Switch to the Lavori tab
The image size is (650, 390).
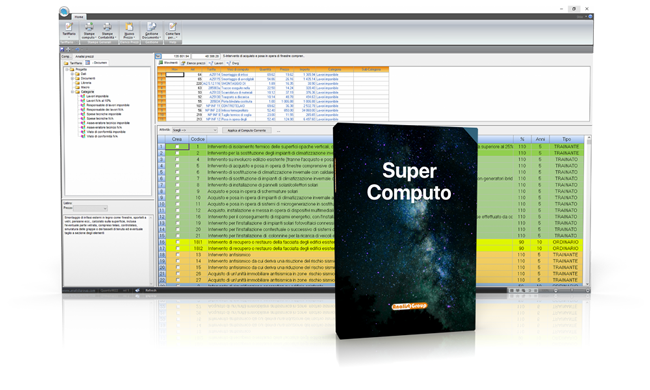[x=216, y=63]
